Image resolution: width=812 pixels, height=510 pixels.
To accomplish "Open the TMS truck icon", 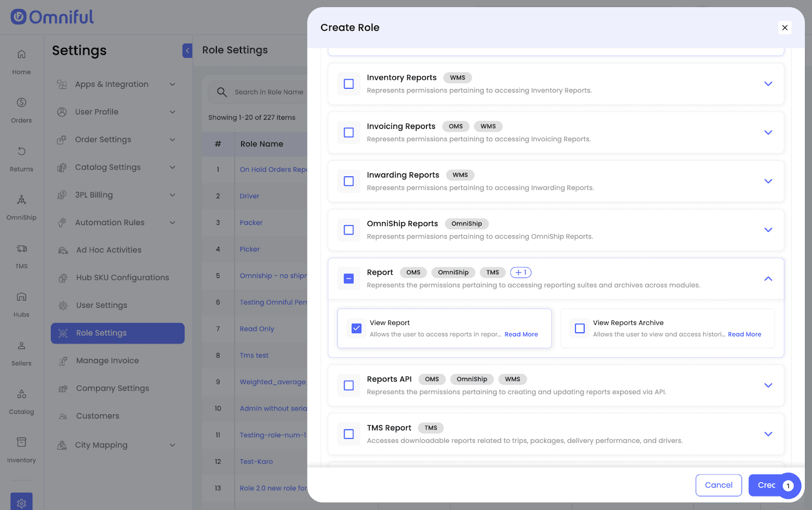I will coord(21,248).
